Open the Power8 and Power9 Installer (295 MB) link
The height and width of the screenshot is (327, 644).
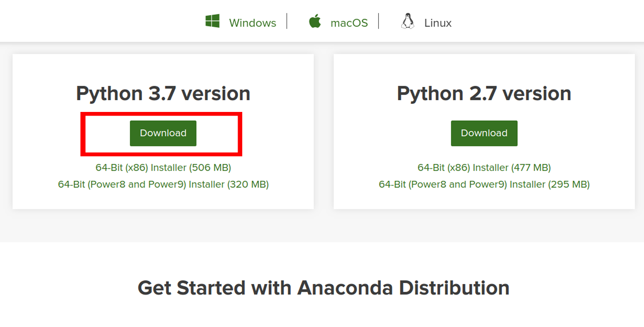point(484,184)
